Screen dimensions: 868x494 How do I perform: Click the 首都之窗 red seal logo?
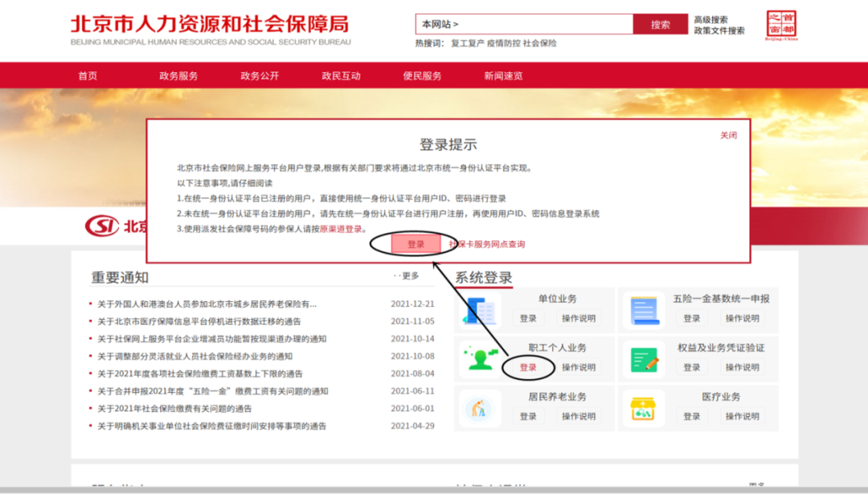pyautogui.click(x=781, y=25)
